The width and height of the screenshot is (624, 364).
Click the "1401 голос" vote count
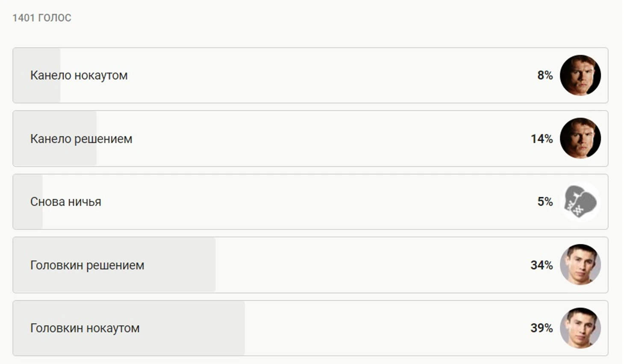point(42,18)
